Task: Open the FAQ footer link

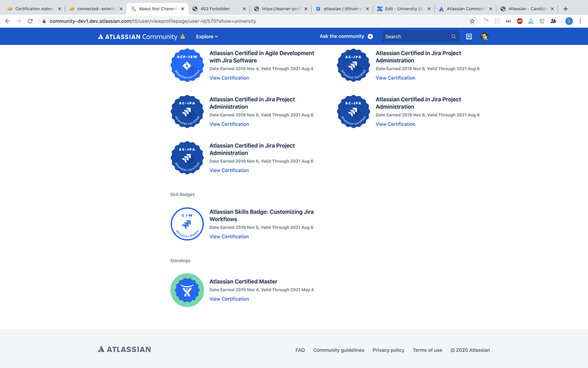Action: tap(300, 350)
